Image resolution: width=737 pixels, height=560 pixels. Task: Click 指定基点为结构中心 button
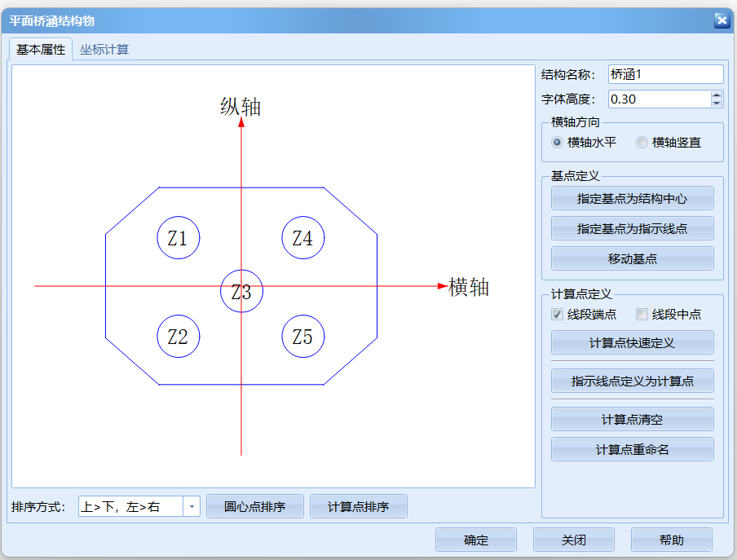tap(632, 198)
